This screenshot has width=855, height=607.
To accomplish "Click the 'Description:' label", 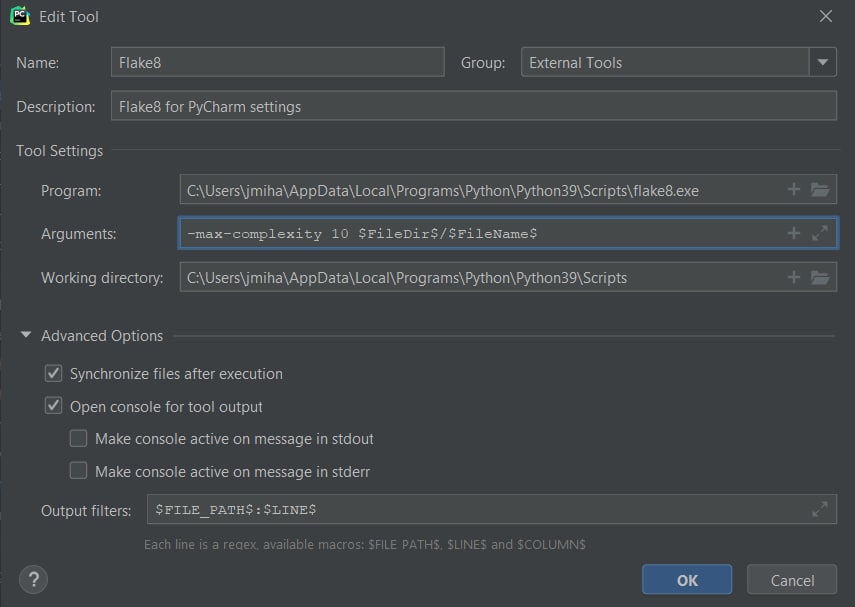I will (x=56, y=107).
